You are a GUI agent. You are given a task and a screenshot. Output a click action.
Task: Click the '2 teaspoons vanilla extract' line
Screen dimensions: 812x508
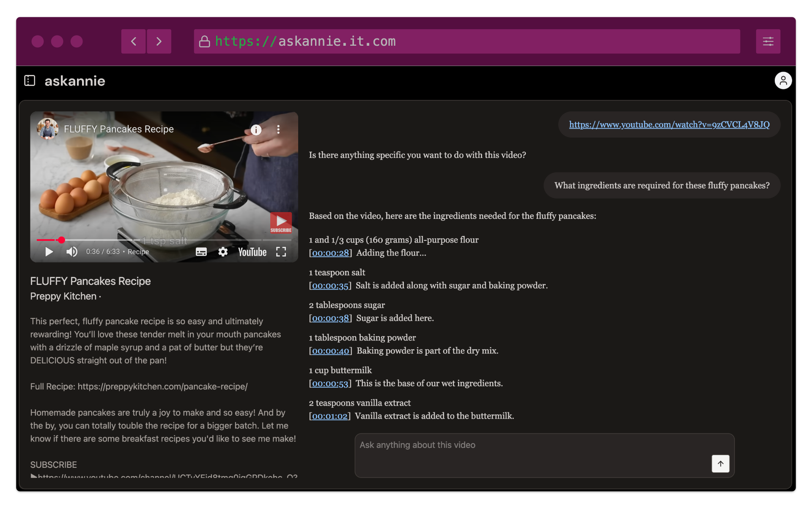click(x=359, y=403)
